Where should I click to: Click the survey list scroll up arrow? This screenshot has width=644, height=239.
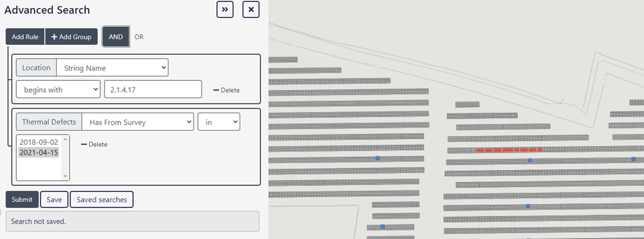(x=65, y=139)
